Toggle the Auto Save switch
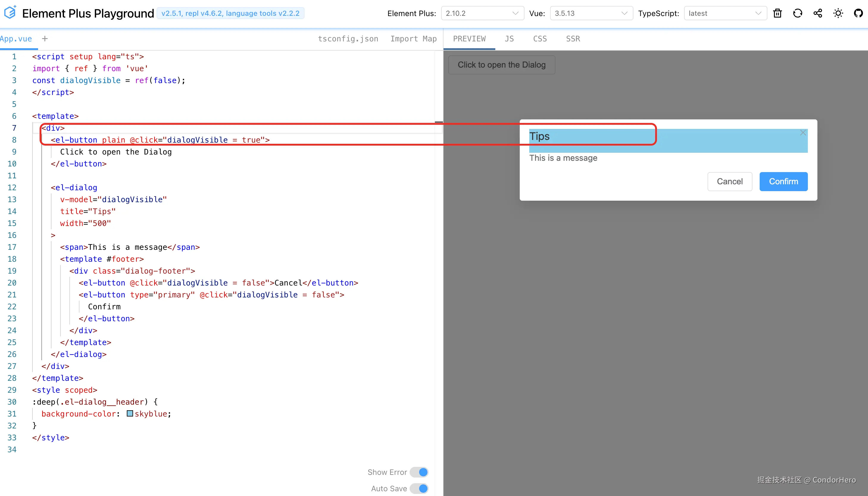This screenshot has width=868, height=496. click(419, 489)
